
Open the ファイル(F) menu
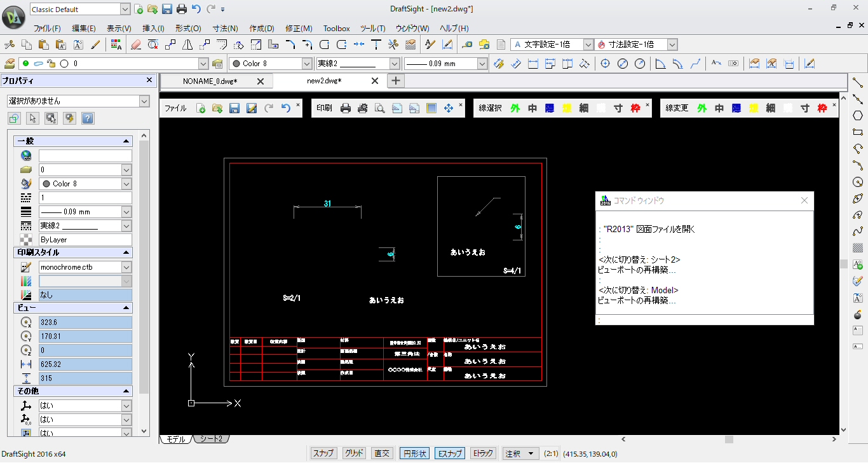[x=47, y=29]
